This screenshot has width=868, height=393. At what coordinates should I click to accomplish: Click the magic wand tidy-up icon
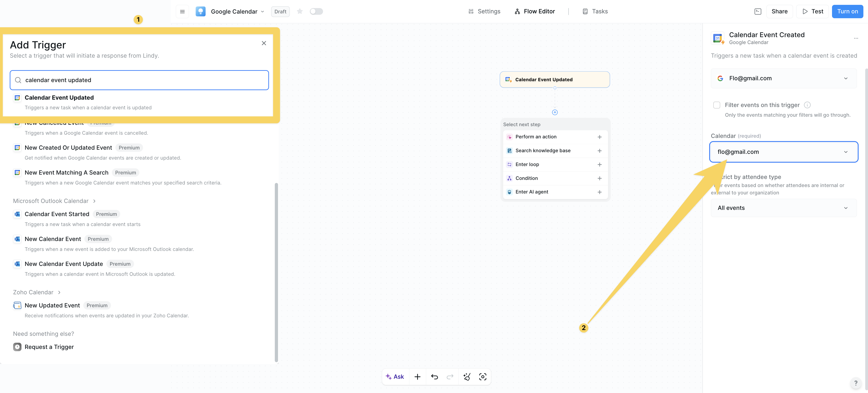tap(467, 376)
